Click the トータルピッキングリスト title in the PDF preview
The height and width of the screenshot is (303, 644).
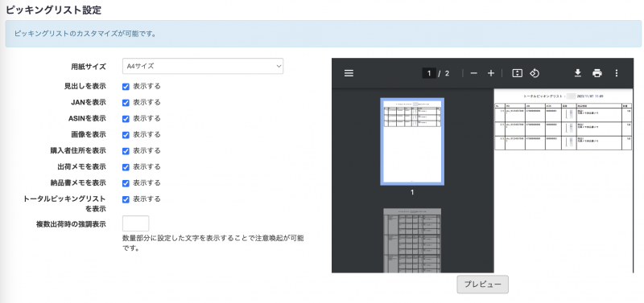[x=542, y=96]
